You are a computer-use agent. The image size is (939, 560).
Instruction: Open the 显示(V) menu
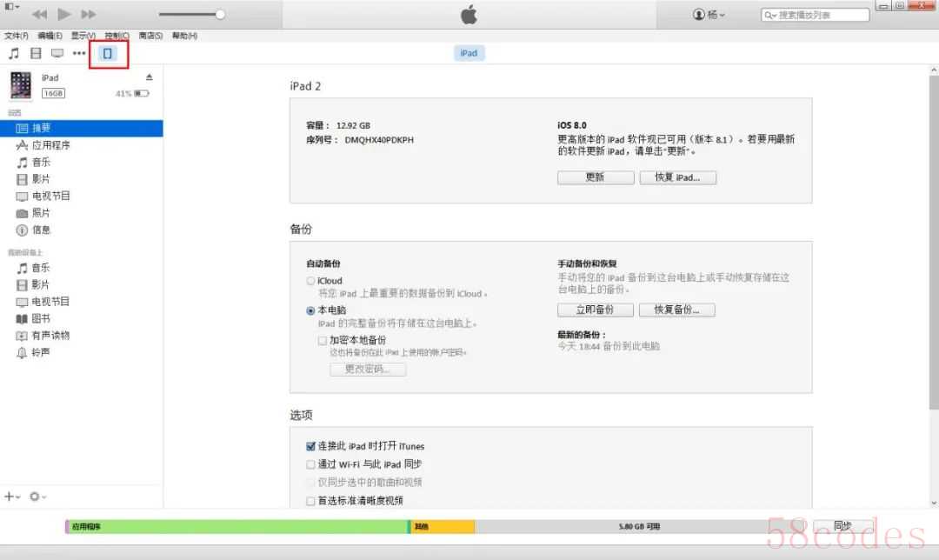tap(83, 36)
